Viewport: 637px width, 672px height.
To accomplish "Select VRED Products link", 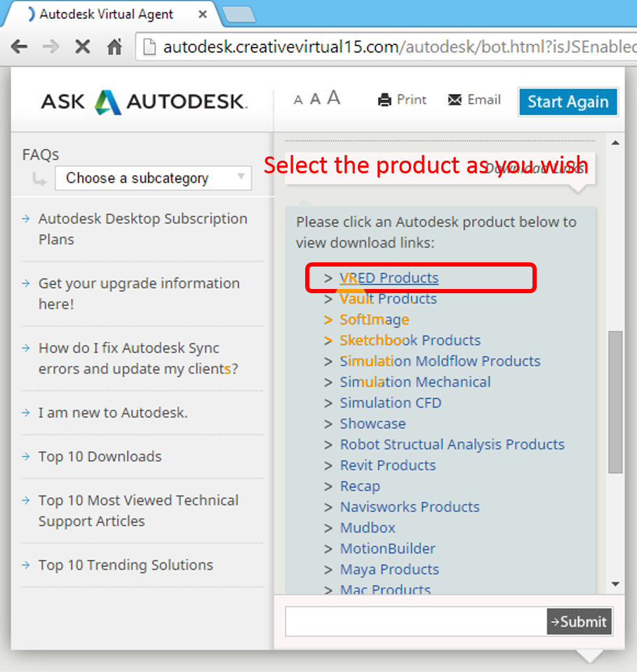I will pos(389,278).
